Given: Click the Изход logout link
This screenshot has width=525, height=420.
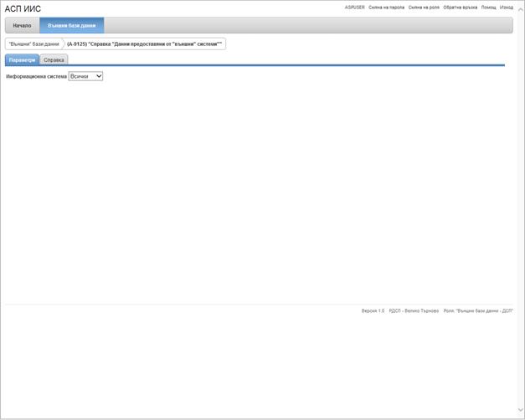Looking at the screenshot, I should 507,8.
